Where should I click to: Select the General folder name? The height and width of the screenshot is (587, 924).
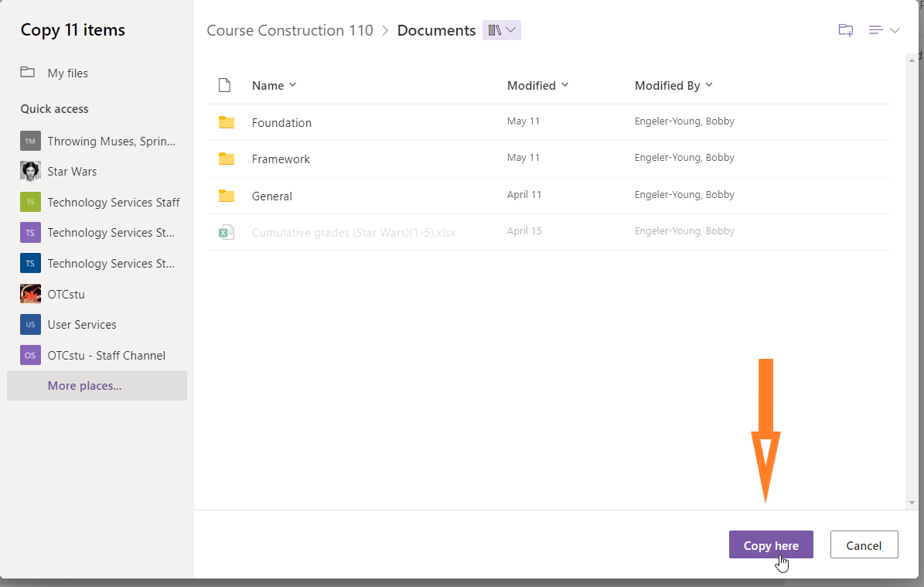(x=271, y=196)
